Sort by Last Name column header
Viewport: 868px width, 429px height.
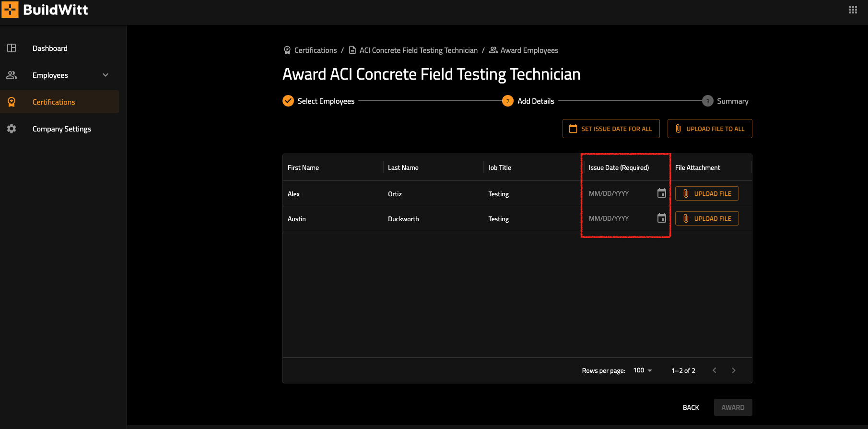[x=403, y=167]
